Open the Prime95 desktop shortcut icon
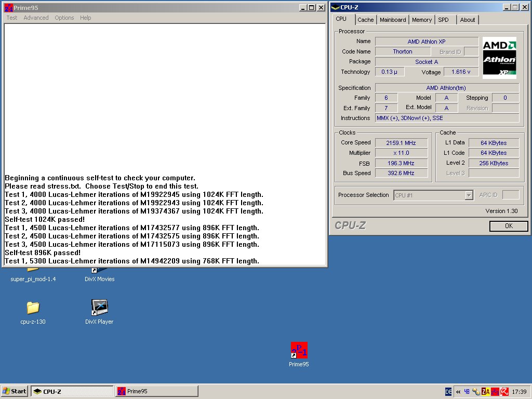Image resolution: width=532 pixels, height=399 pixels. tap(299, 350)
